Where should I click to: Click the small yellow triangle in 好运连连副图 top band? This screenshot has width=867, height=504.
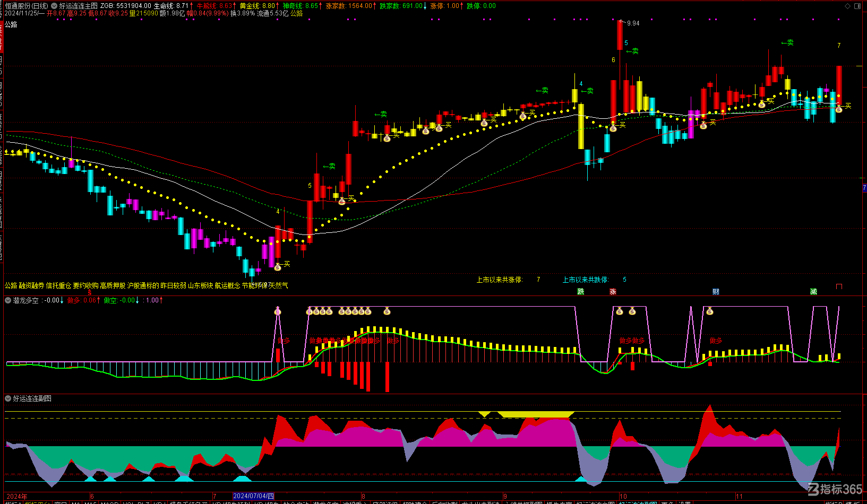coord(484,414)
